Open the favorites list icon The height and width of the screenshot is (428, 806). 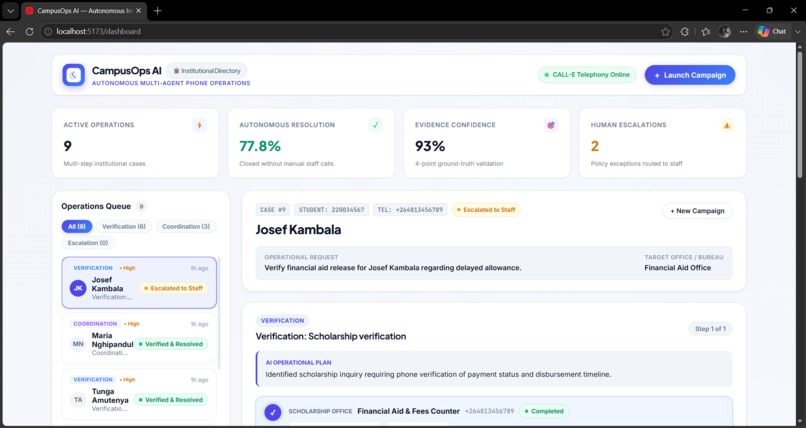(706, 31)
